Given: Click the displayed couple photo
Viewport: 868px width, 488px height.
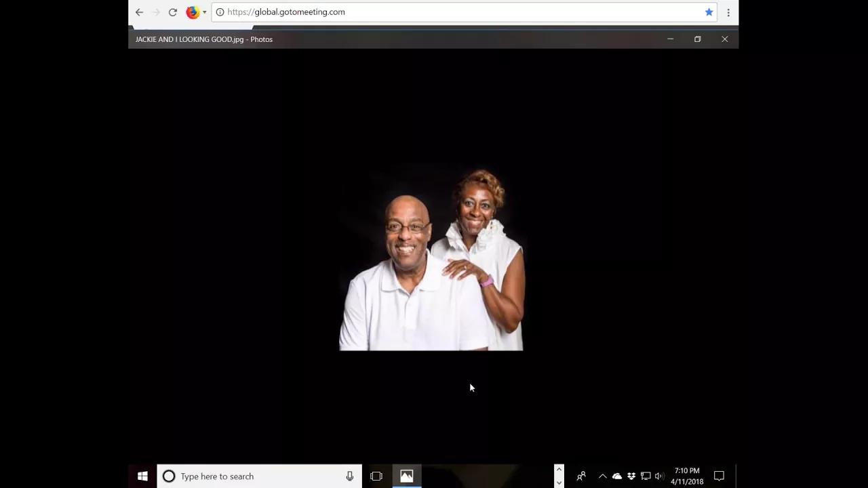Looking at the screenshot, I should 431,260.
